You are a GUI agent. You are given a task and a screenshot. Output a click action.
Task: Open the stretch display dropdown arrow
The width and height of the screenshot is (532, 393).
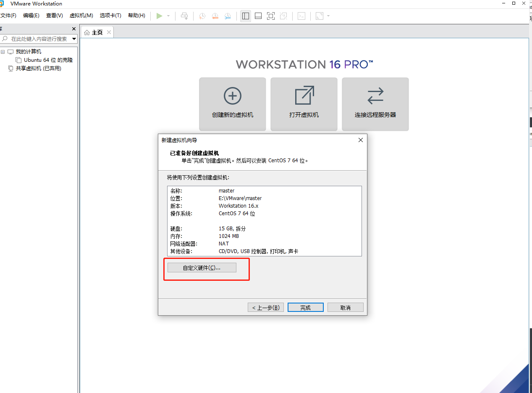click(328, 16)
